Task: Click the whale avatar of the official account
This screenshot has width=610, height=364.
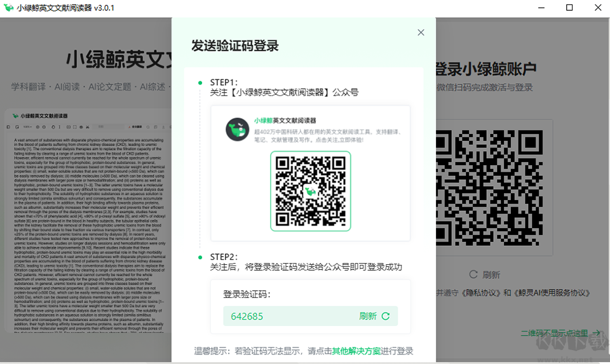Action: tap(237, 130)
